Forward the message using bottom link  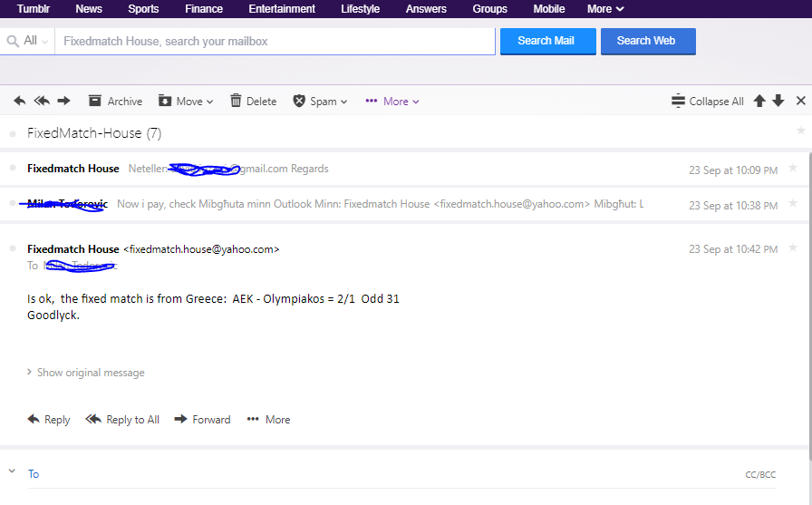202,420
